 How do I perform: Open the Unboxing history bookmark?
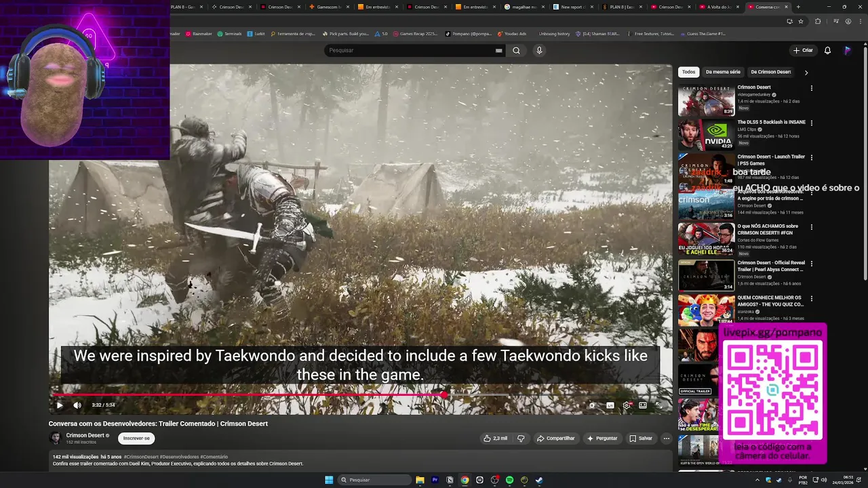tap(554, 33)
